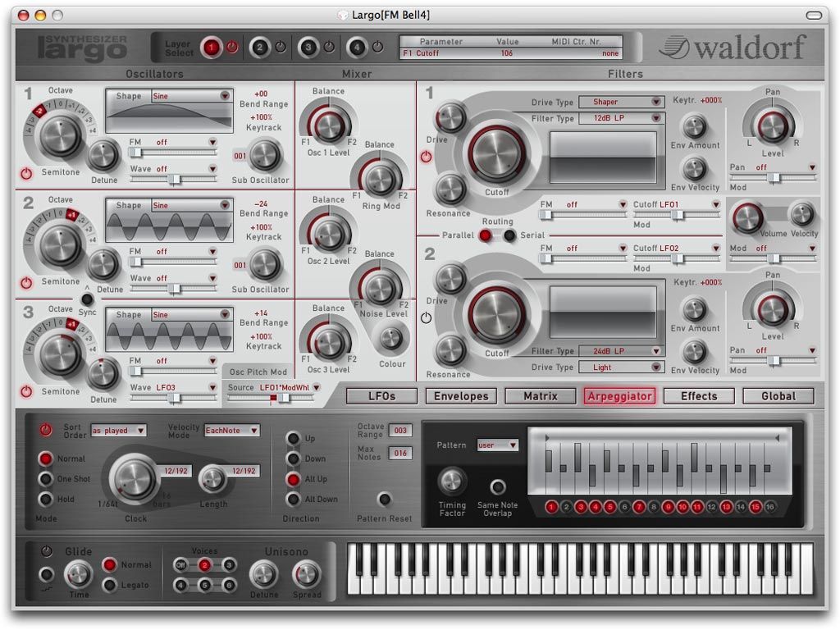Open arpeggiator Pattern dropdown
Image resolution: width=840 pixels, height=630 pixels.
[498, 445]
